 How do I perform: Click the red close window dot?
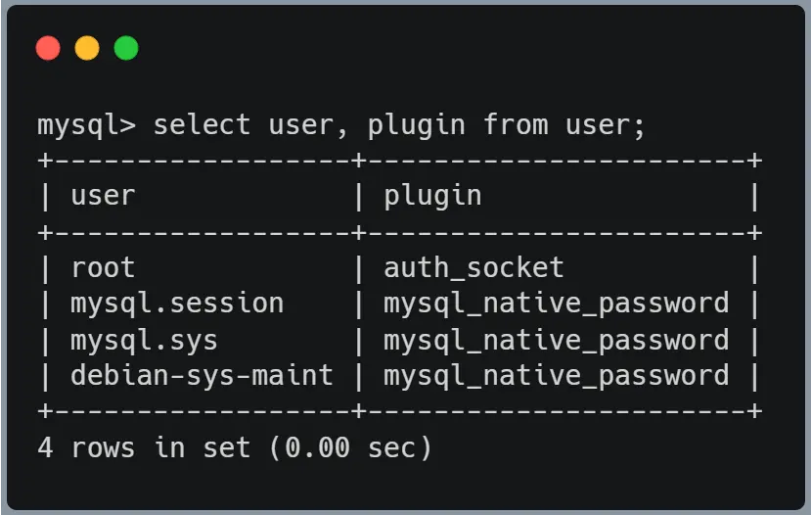pyautogui.click(x=48, y=48)
